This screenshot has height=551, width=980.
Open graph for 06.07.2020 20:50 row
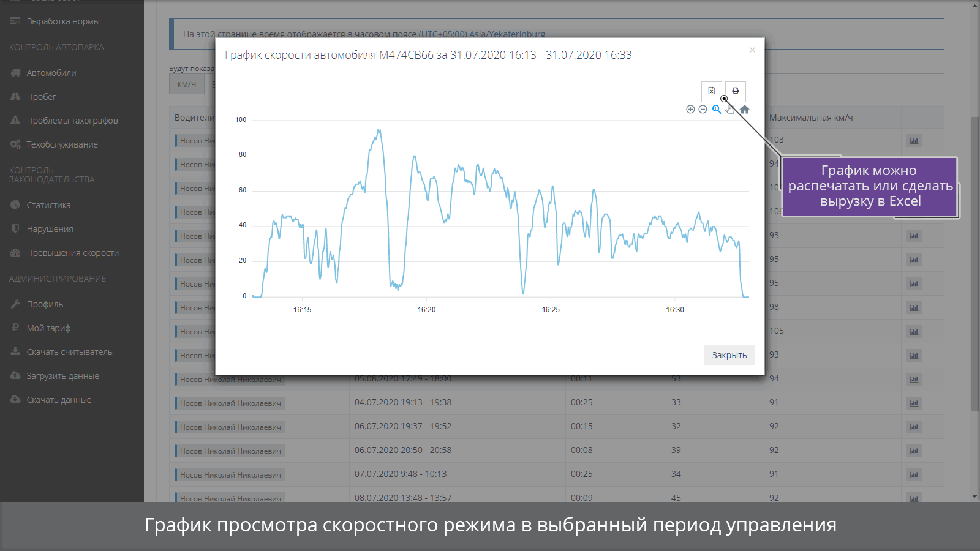coord(914,451)
